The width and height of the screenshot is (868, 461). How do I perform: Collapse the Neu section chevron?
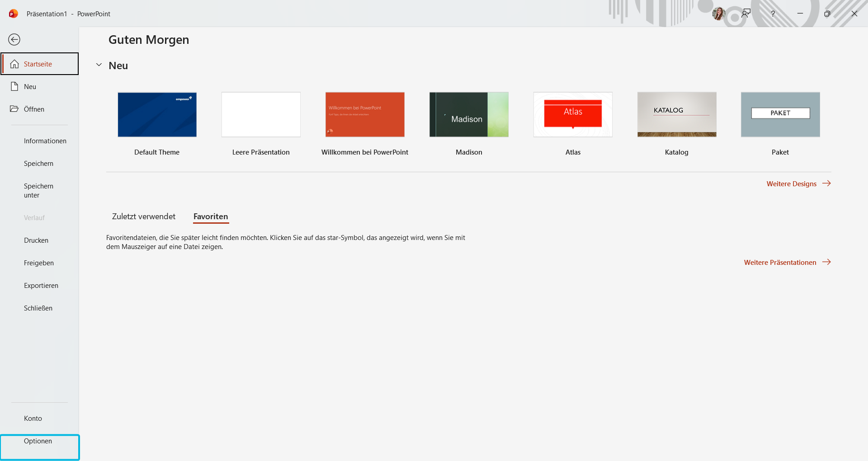coord(99,65)
